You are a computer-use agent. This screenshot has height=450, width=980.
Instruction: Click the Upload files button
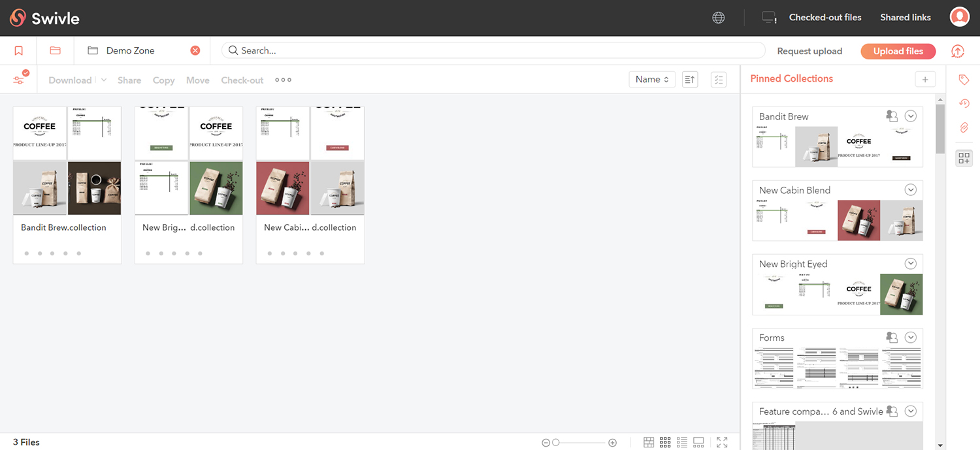(x=898, y=51)
